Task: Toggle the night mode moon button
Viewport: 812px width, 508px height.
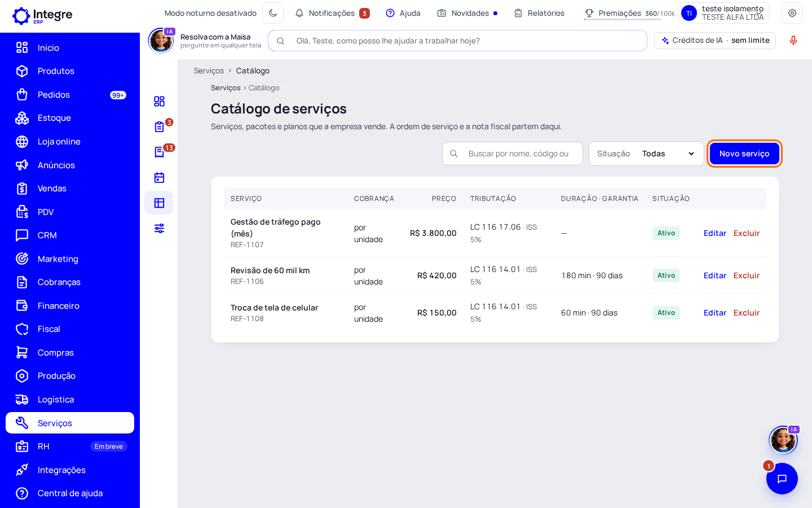Action: tap(273, 13)
